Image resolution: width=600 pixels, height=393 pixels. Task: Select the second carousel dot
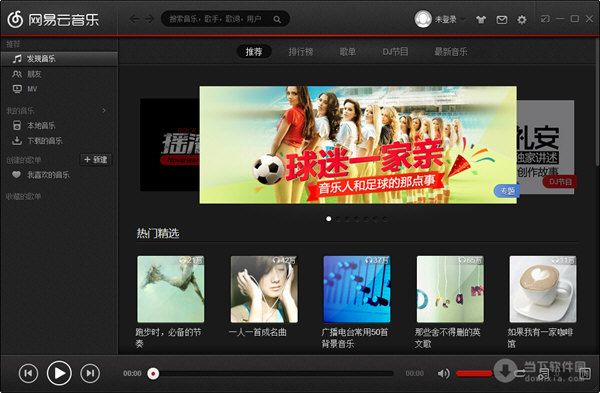[338, 219]
